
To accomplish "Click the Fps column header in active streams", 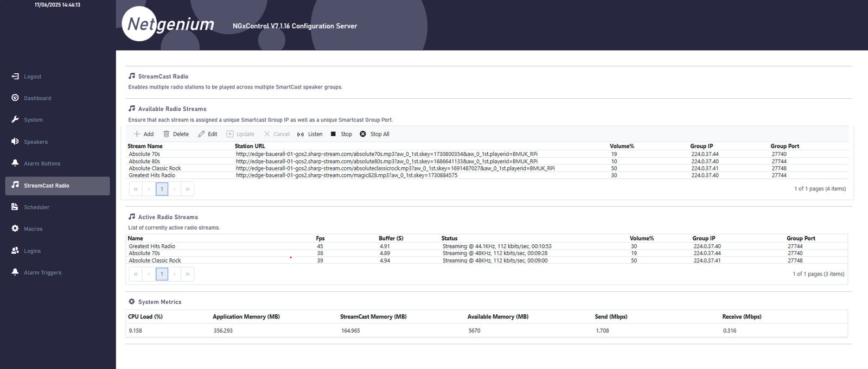I will pyautogui.click(x=320, y=238).
